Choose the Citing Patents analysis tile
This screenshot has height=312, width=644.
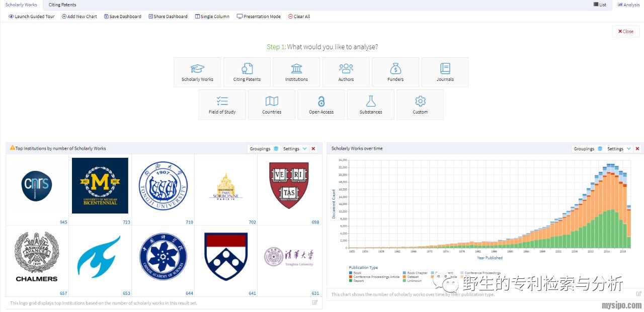click(x=247, y=72)
